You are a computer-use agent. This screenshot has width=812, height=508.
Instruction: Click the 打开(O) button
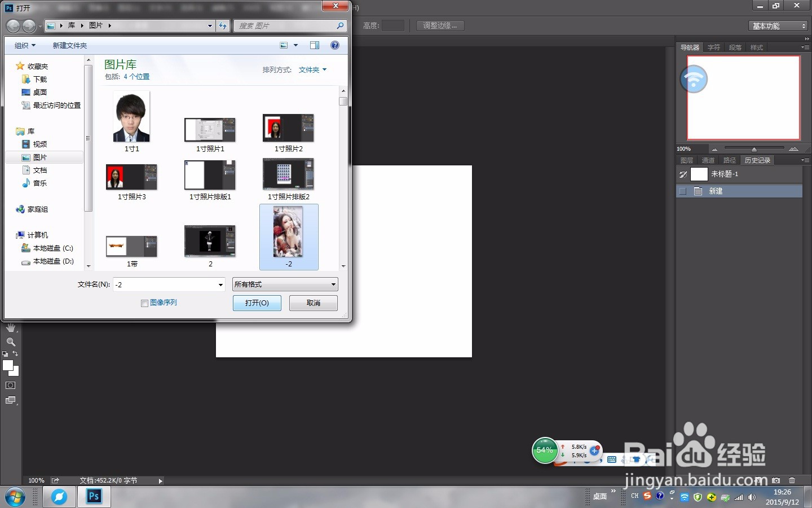point(257,303)
